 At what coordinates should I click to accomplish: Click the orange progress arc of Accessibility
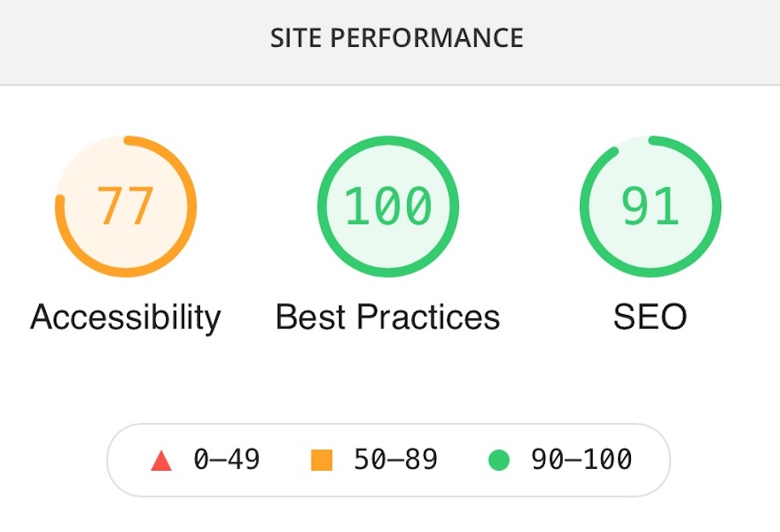pos(192,206)
